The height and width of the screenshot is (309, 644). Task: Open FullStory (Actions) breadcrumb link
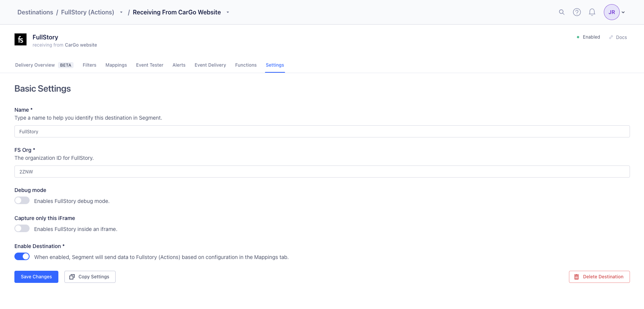coord(88,12)
